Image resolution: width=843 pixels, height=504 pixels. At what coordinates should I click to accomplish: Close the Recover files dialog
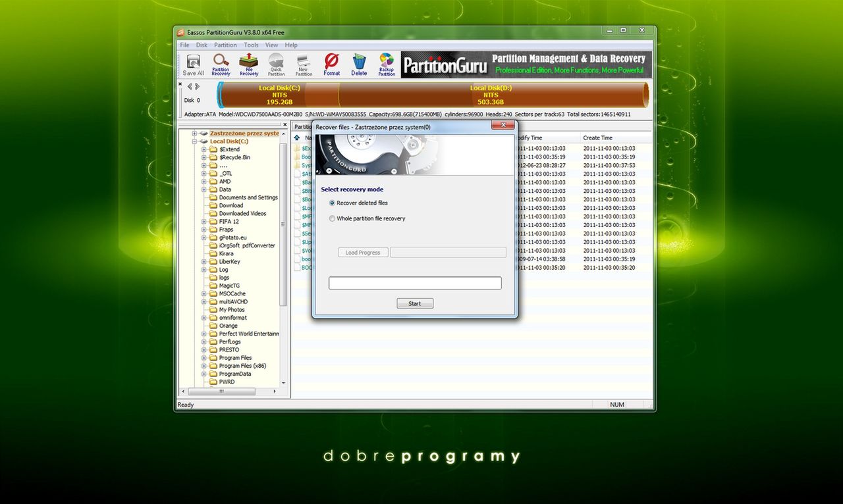[x=503, y=126]
